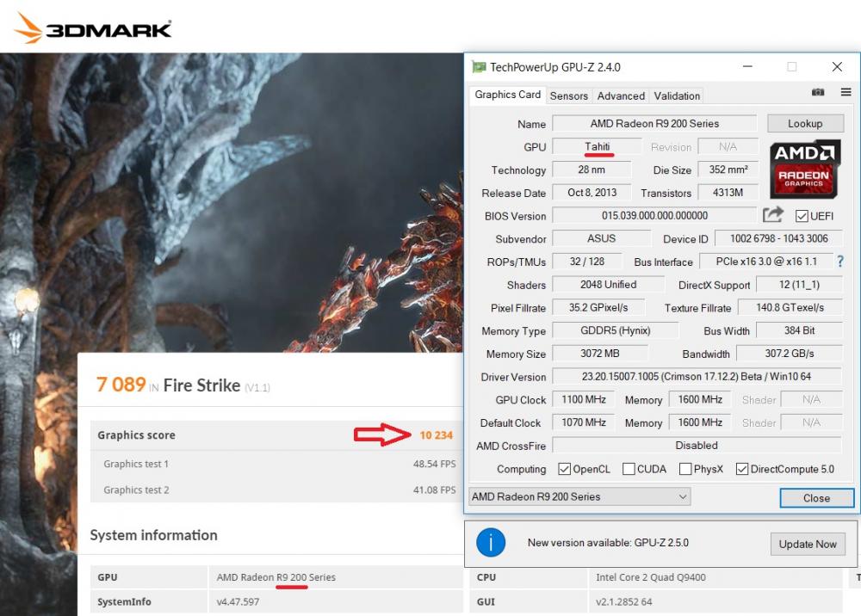Enable the CUDA checkbox
861x616 pixels.
pos(629,469)
